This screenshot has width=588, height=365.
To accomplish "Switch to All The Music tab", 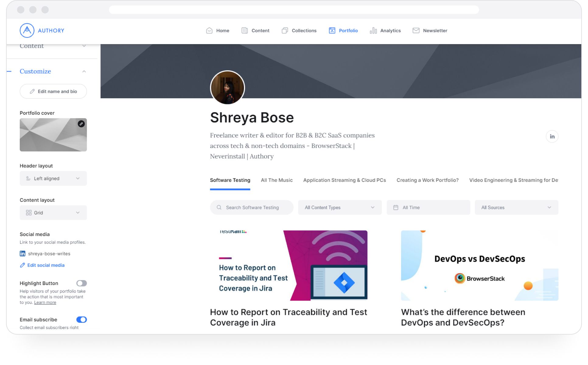I will pos(277,180).
